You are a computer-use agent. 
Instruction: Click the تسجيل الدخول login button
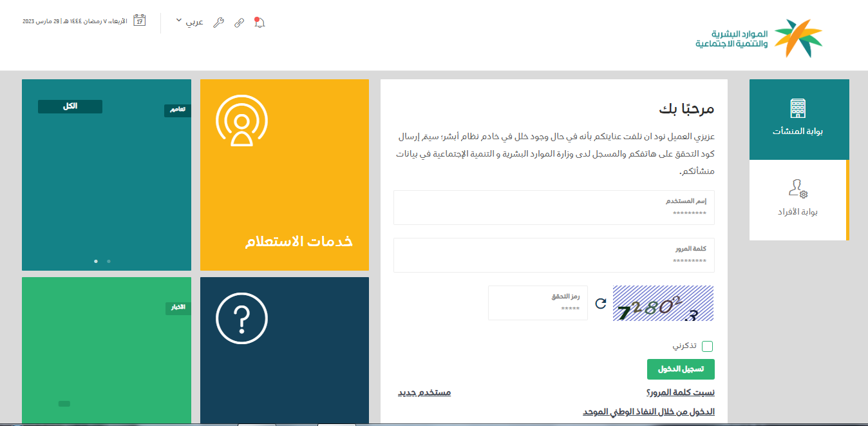[681, 369]
